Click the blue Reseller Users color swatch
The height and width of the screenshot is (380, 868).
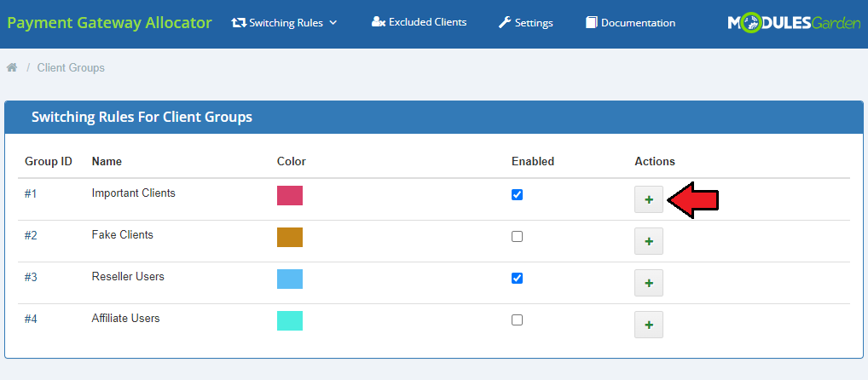[x=290, y=279]
